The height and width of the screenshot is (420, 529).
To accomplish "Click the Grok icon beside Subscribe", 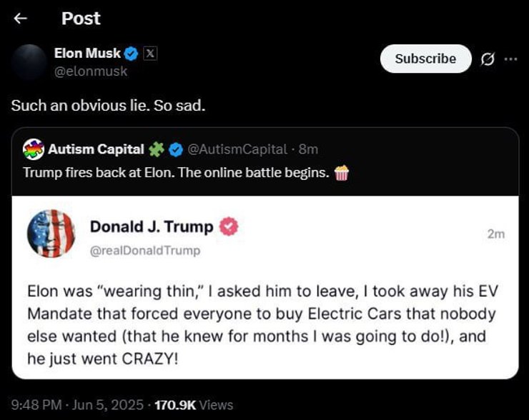I will coord(488,59).
